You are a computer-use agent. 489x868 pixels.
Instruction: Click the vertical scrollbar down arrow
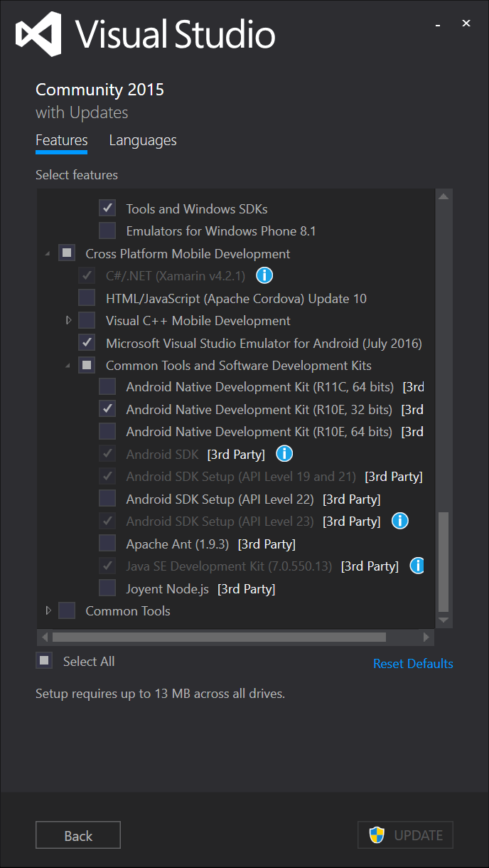444,621
